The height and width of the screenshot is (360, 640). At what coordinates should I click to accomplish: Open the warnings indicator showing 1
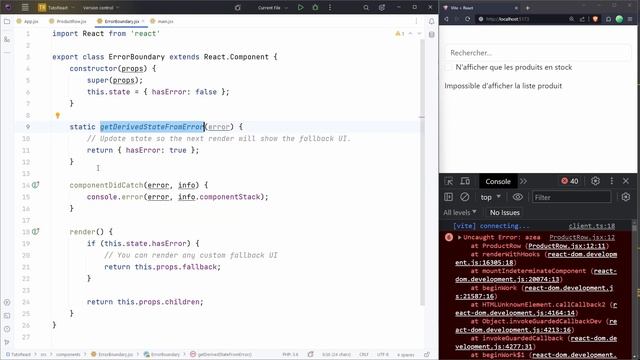coord(400,33)
